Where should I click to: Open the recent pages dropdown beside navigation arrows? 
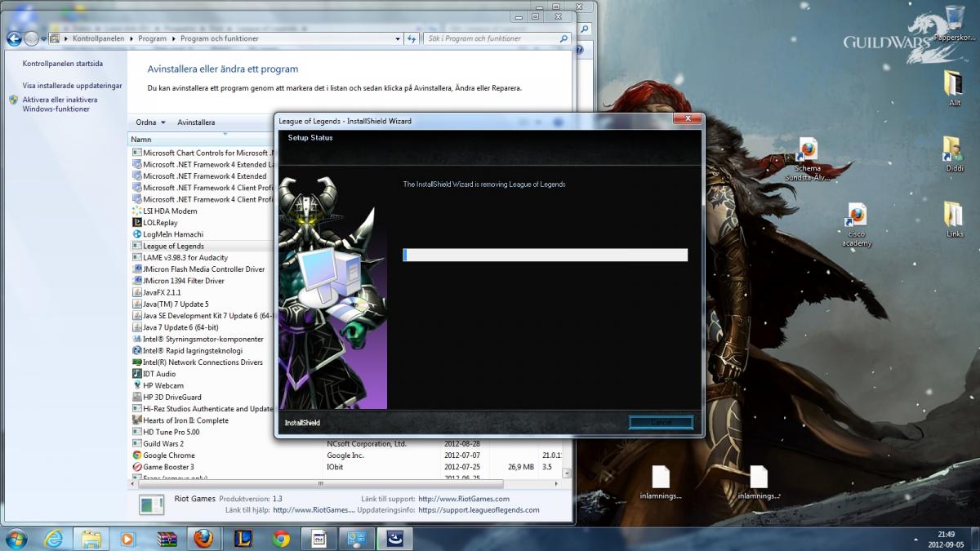[44, 38]
